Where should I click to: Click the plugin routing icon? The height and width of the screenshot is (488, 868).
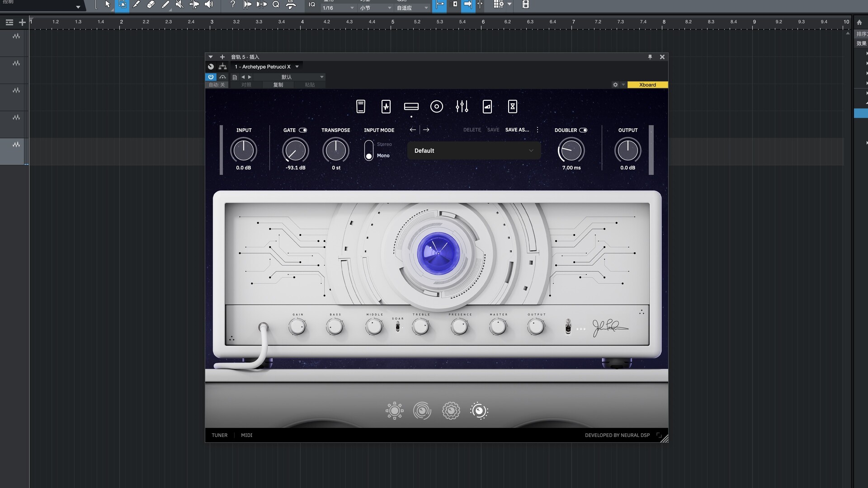(x=222, y=66)
